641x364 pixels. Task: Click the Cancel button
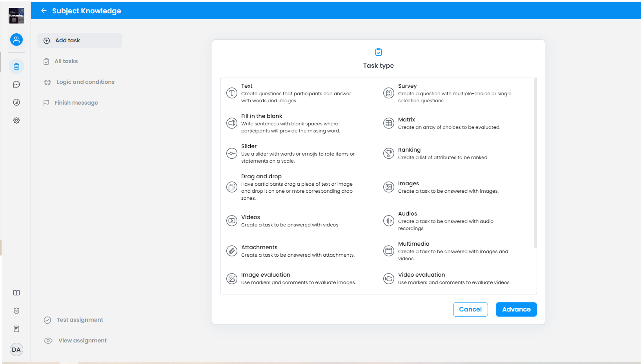[x=470, y=309]
